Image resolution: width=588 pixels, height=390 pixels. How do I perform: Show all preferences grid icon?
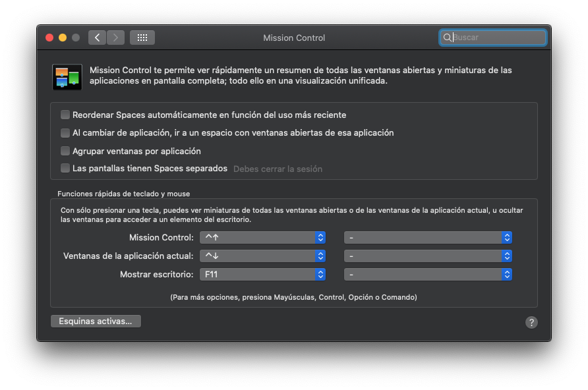point(142,38)
